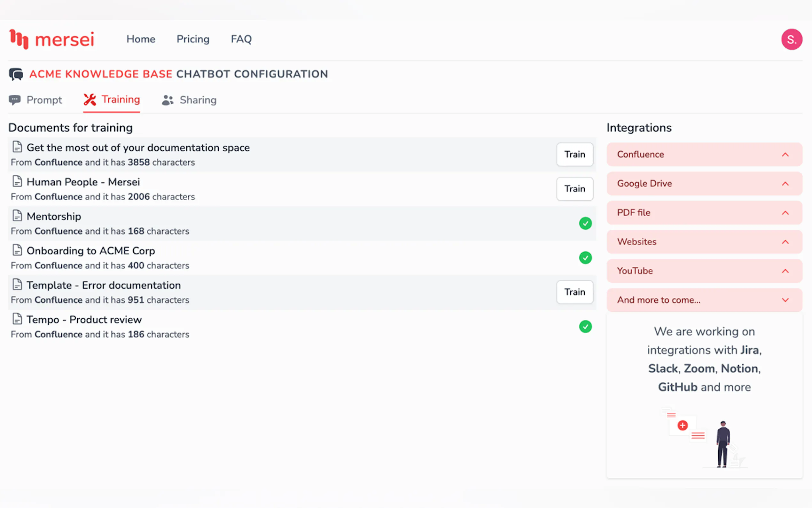Collapse the And more to come section

(704, 300)
